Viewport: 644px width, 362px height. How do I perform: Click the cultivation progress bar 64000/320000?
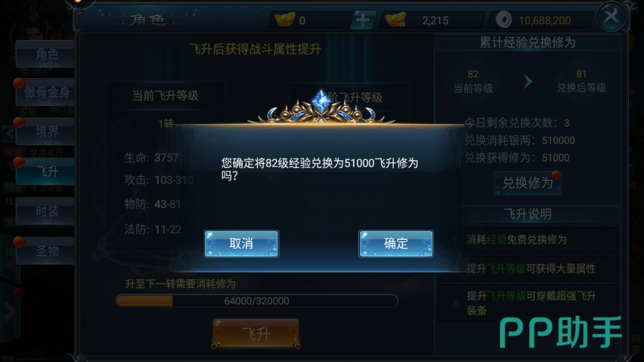tap(256, 301)
